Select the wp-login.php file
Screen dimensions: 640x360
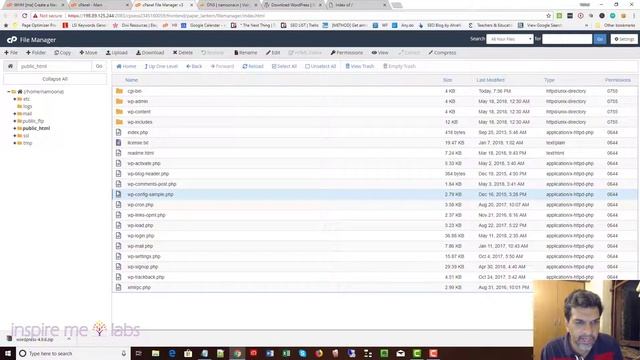coord(374,236)
